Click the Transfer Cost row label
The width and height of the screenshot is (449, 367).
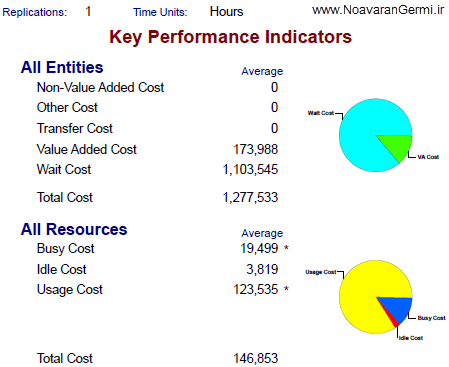pyautogui.click(x=75, y=128)
